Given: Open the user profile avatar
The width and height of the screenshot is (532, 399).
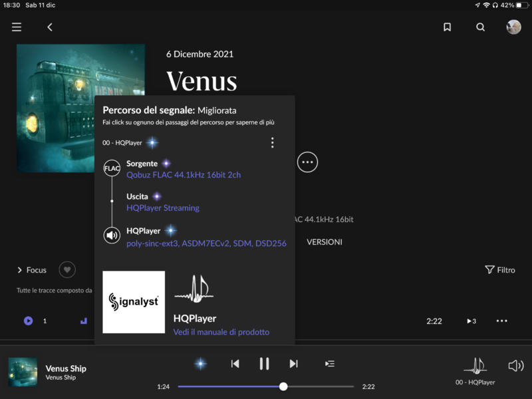Looking at the screenshot, I should (x=513, y=27).
